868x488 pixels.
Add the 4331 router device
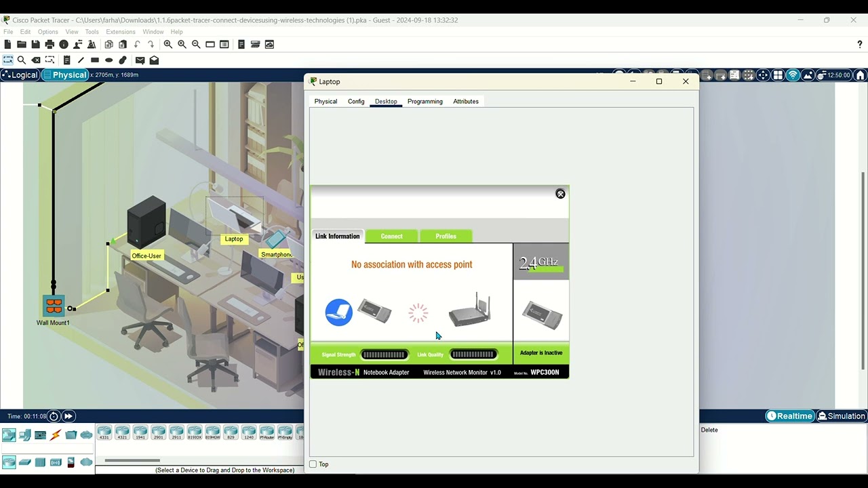coord(104,432)
